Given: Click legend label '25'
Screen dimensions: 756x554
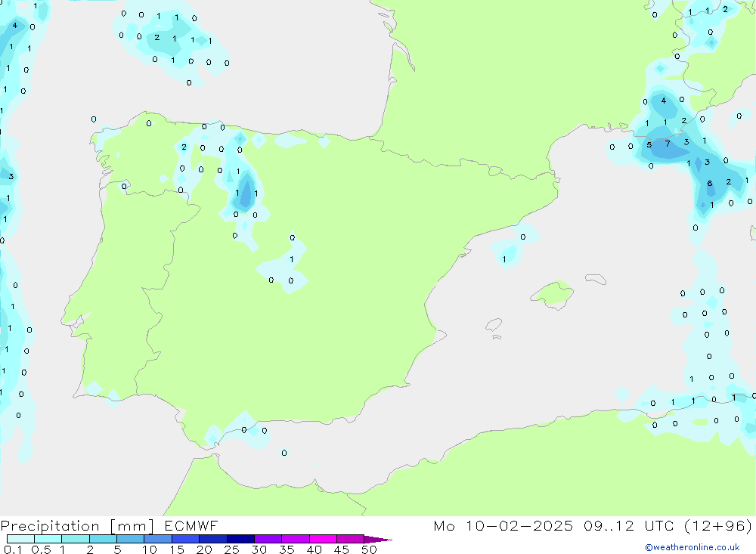Looking at the screenshot, I should pyautogui.click(x=231, y=549).
